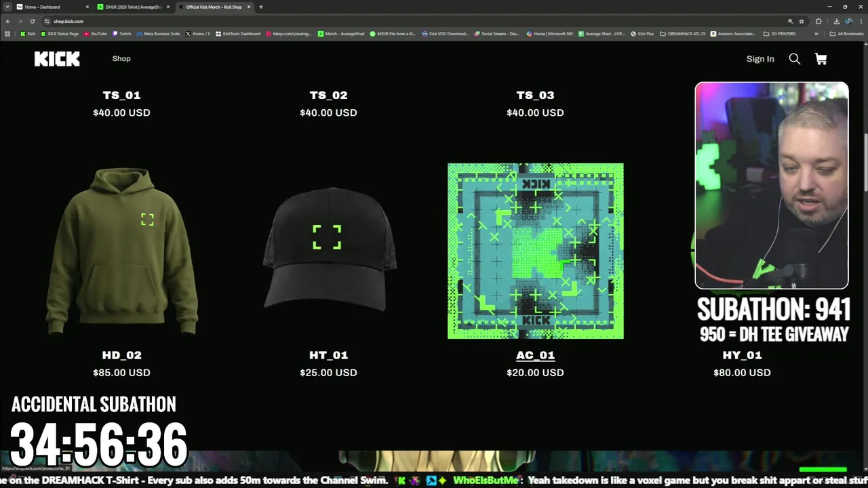Open the Kick Plus bookmark
This screenshot has width=868, height=488.
tap(643, 33)
